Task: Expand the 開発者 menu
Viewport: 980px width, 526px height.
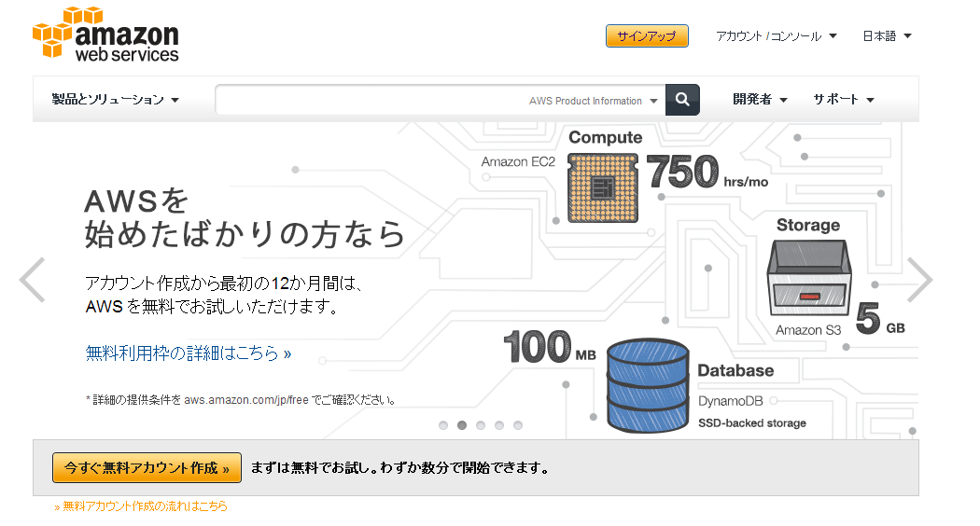Action: click(x=760, y=100)
